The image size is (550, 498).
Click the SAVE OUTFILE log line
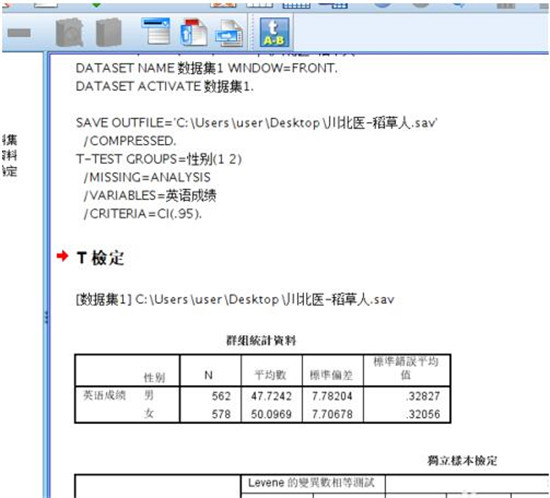(x=256, y=123)
